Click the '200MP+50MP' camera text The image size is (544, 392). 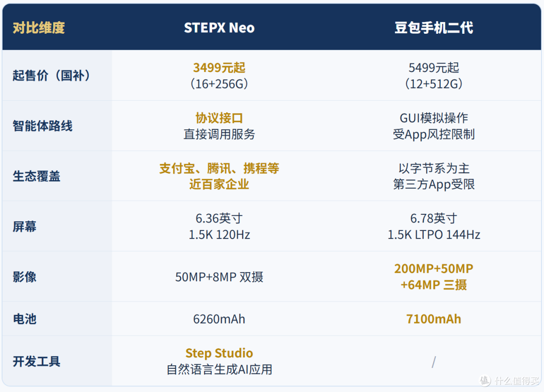point(434,269)
